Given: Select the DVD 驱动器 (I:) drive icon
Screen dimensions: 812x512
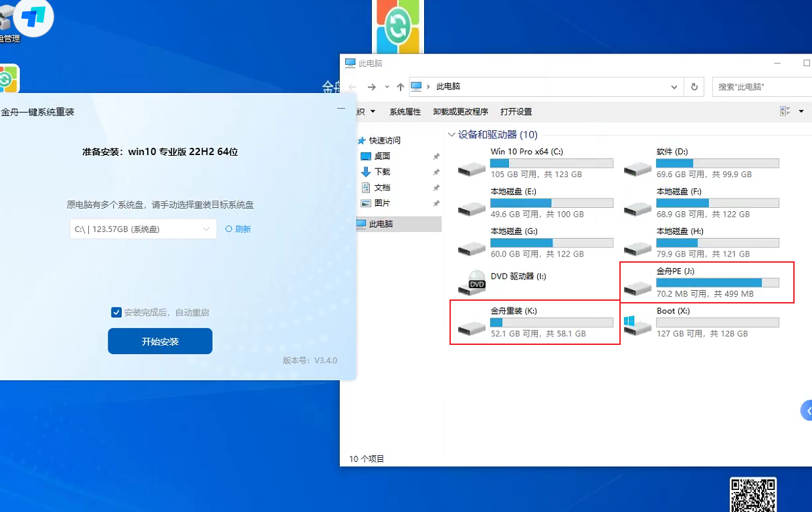Looking at the screenshot, I should tap(472, 283).
